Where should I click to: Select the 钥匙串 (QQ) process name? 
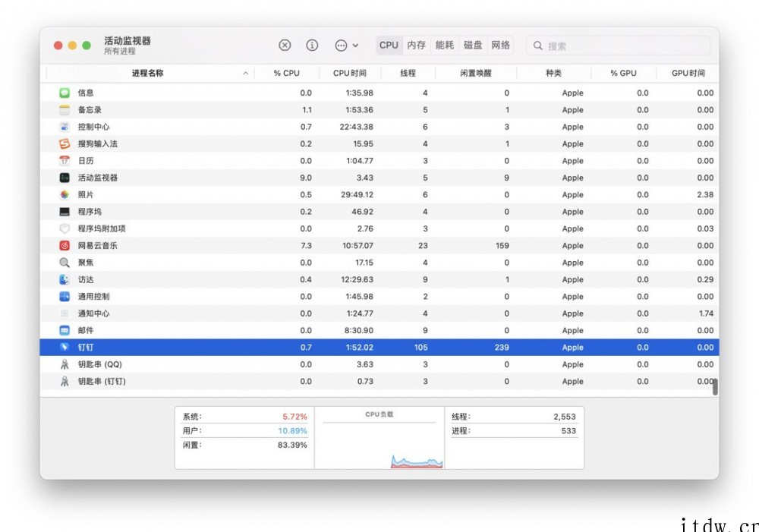[x=99, y=364]
